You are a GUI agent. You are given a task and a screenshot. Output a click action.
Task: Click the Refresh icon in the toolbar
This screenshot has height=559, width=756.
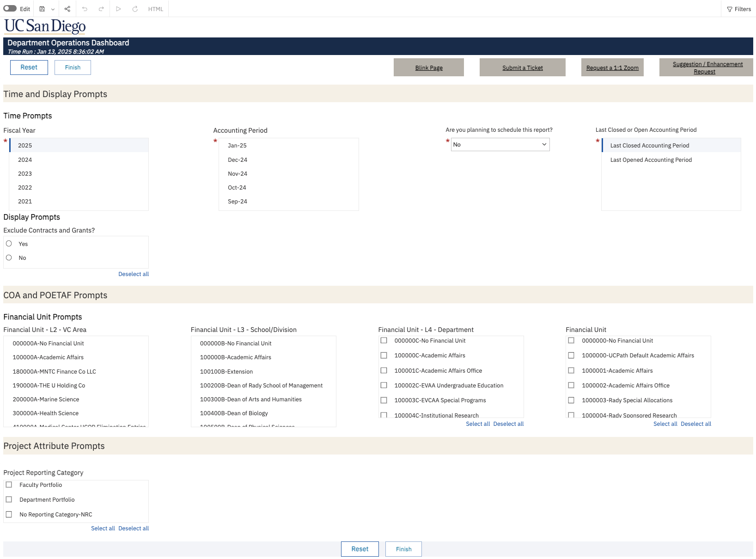click(x=135, y=9)
